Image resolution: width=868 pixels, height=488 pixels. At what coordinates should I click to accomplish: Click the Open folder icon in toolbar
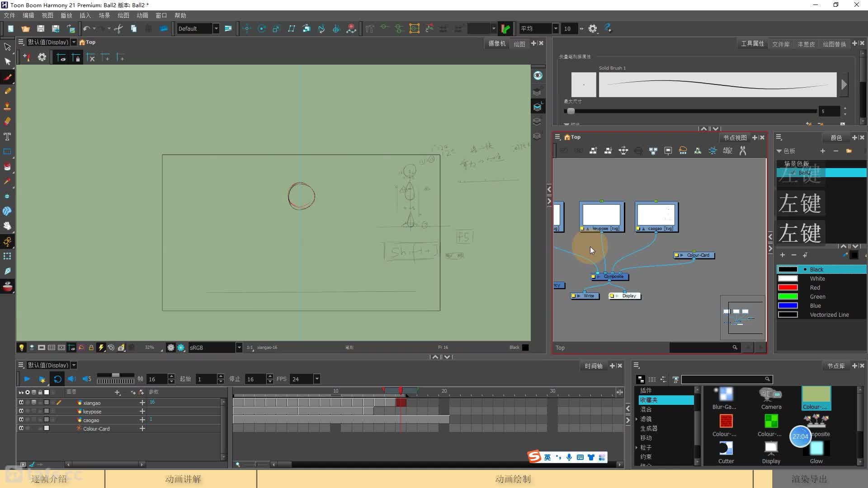click(x=25, y=28)
